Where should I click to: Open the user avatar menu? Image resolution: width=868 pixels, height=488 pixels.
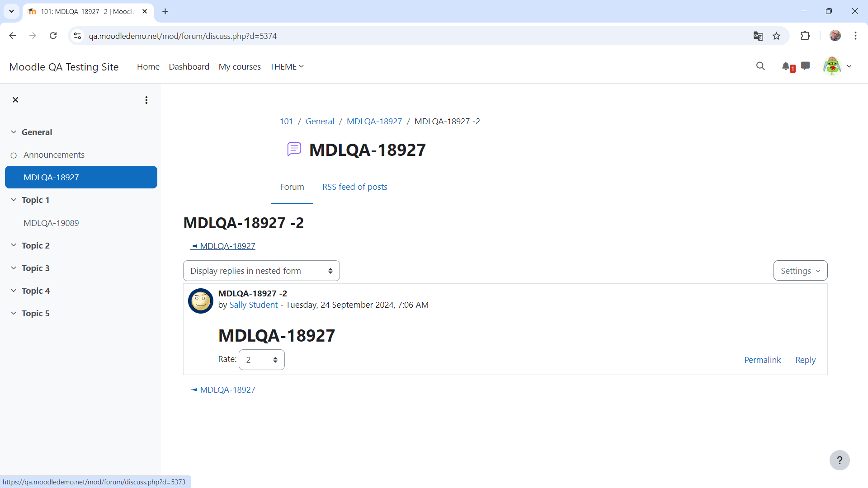(x=832, y=66)
